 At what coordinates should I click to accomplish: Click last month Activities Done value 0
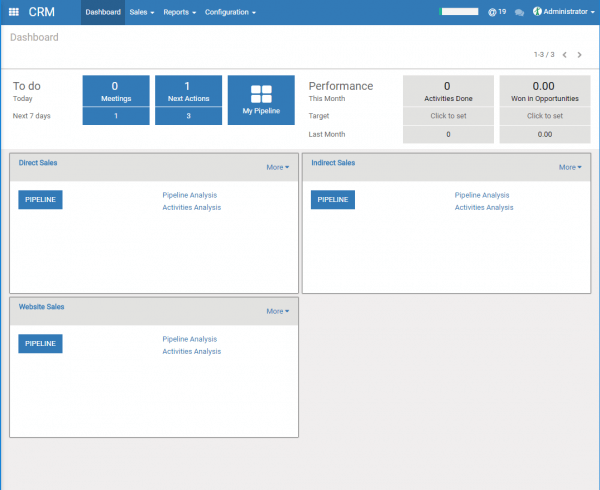click(x=448, y=134)
